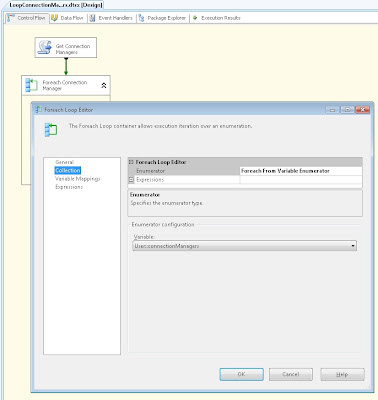Switch to the Data Flow tab

pos(68,18)
